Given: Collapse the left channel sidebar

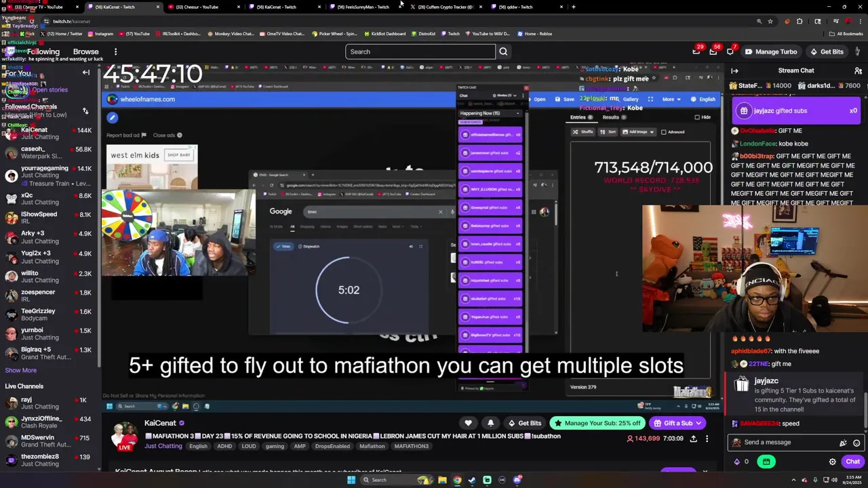Looking at the screenshot, I should (x=86, y=73).
